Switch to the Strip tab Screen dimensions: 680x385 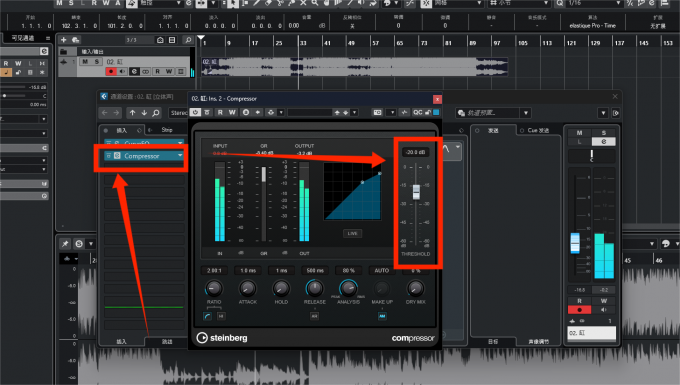click(167, 130)
